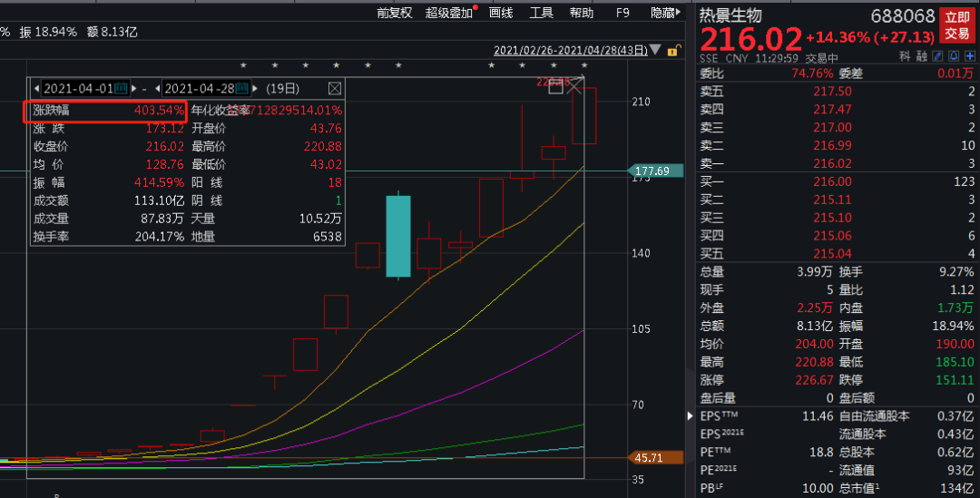
Task: Click the 涨停 limit-up price 226.67
Action: pyautogui.click(x=814, y=380)
